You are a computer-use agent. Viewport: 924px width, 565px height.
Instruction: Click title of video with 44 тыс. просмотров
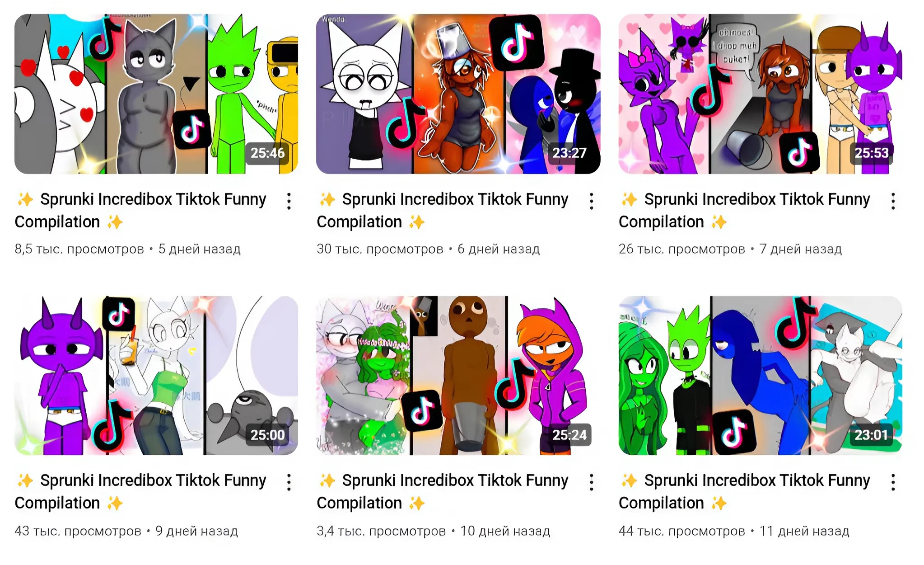[x=744, y=492]
